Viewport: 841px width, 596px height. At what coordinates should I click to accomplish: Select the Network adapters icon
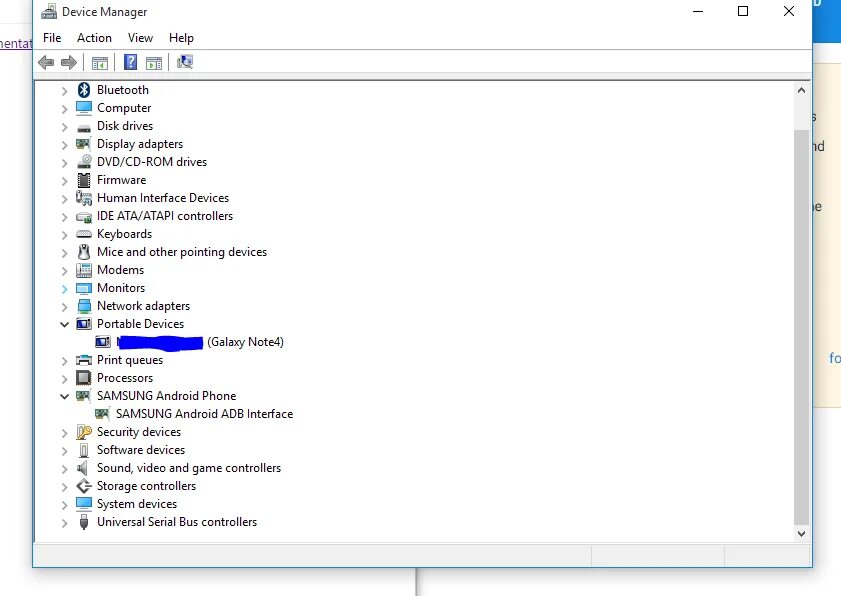pyautogui.click(x=84, y=306)
